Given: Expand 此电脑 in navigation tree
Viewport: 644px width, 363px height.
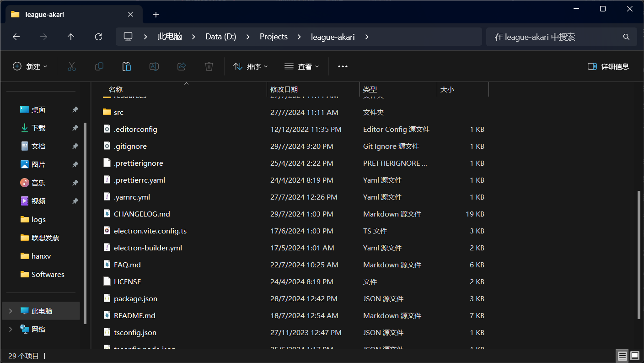Looking at the screenshot, I should coord(11,311).
